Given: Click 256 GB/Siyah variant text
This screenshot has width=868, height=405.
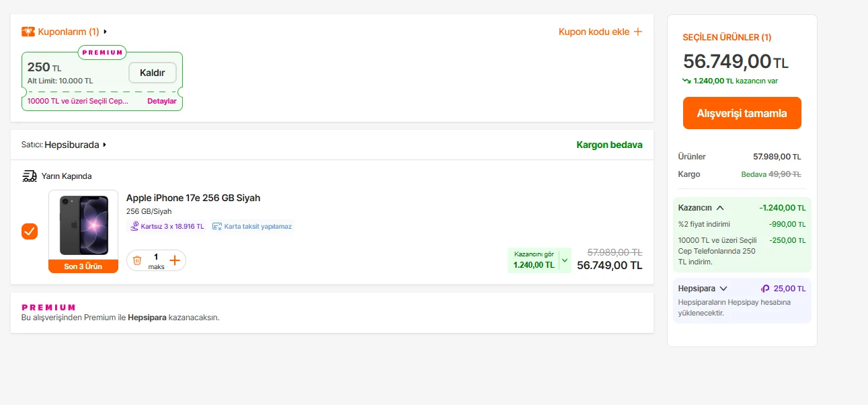Looking at the screenshot, I should [x=149, y=211].
